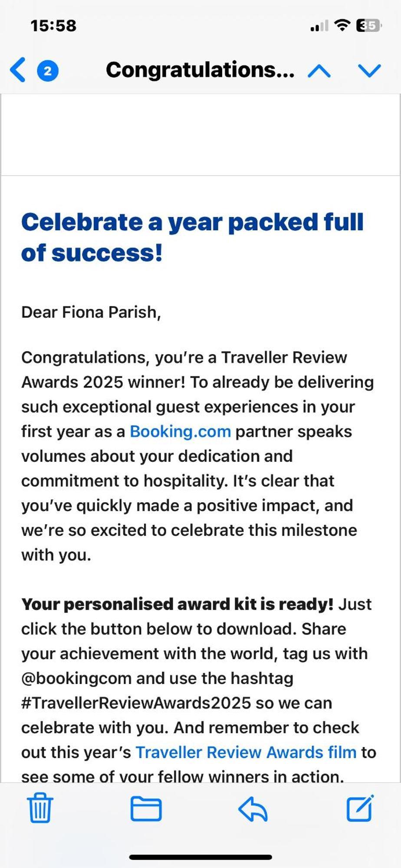The width and height of the screenshot is (401, 868).
Task: Tap the 15:58 clock in status bar
Action: (53, 26)
